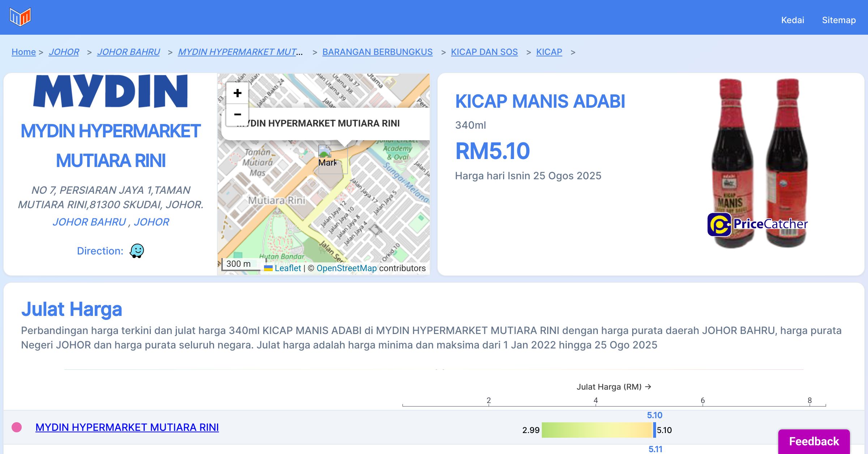Open the KICAP breadcrumb link
Image resolution: width=868 pixels, height=454 pixels.
[549, 52]
